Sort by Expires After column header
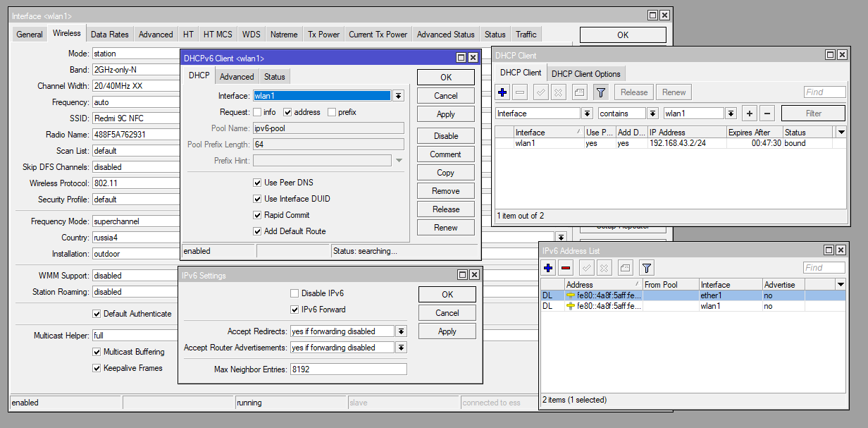The width and height of the screenshot is (868, 428). click(x=754, y=133)
